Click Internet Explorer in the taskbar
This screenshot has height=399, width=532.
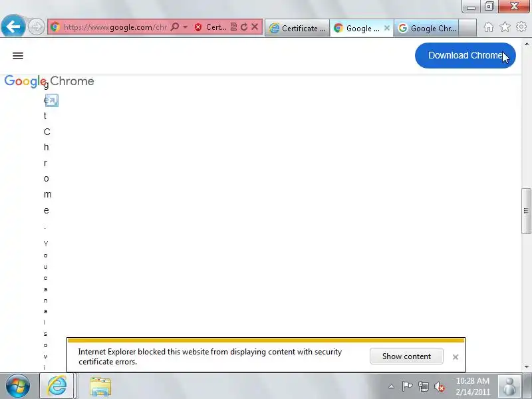(x=57, y=386)
